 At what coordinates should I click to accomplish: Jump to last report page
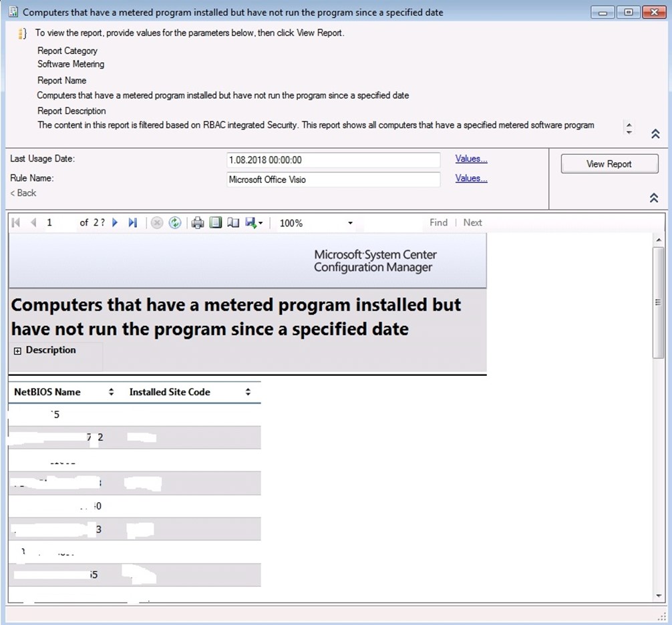pyautogui.click(x=133, y=223)
